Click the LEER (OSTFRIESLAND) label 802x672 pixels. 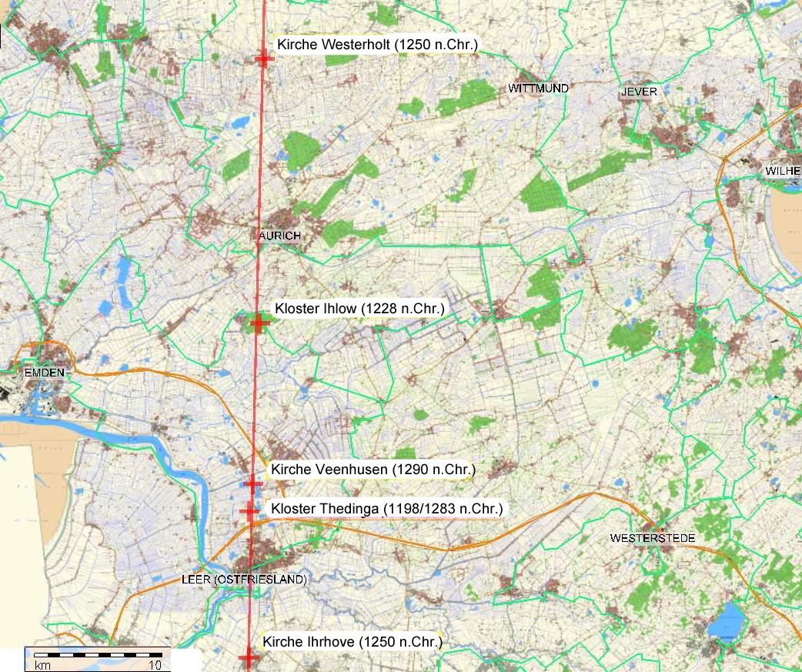click(245, 580)
